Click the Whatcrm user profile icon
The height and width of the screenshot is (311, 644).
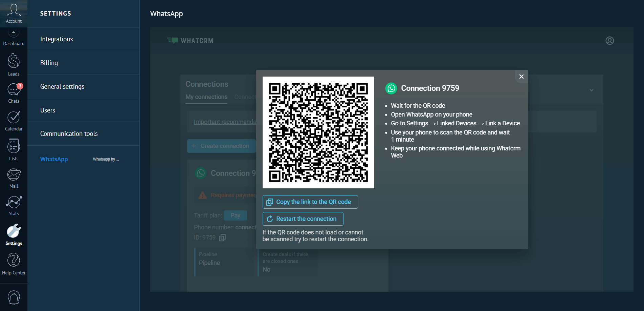click(x=609, y=41)
